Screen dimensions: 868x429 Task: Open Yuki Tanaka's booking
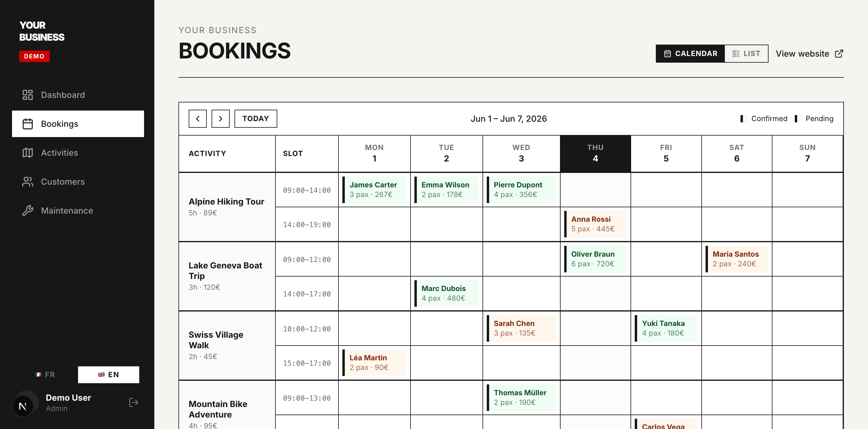(x=666, y=328)
